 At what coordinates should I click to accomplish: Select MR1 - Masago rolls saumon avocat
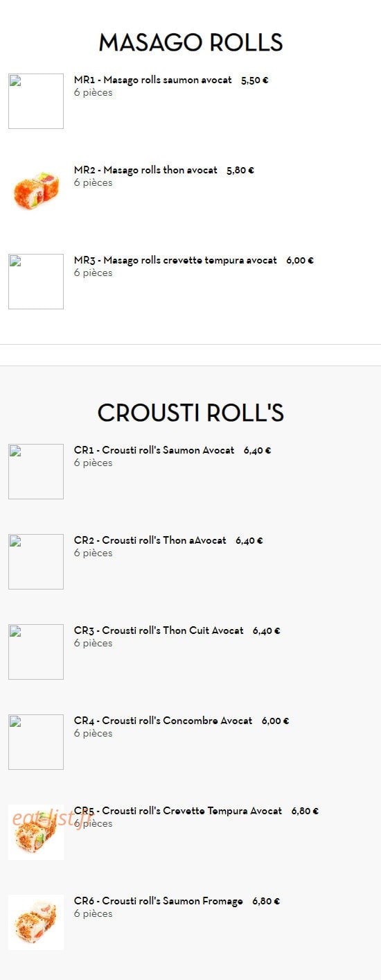pos(153,80)
